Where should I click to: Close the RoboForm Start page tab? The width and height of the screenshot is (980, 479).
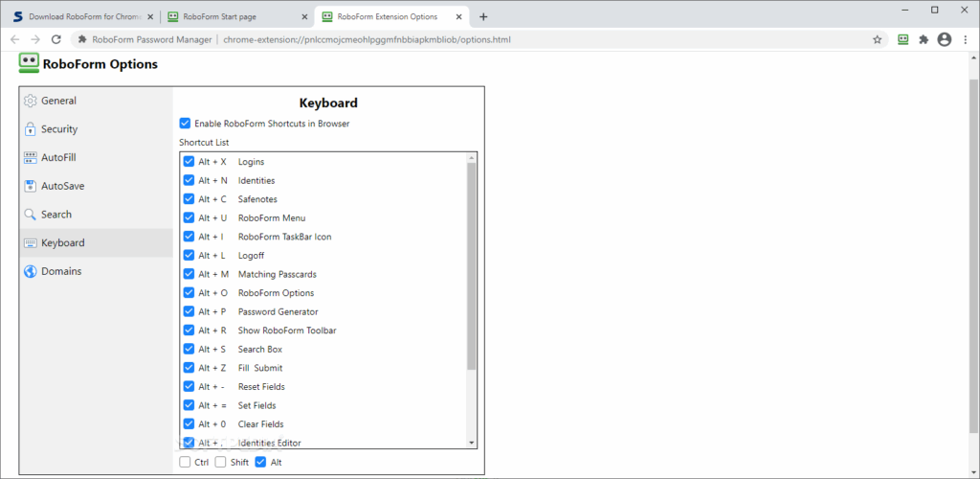[304, 17]
